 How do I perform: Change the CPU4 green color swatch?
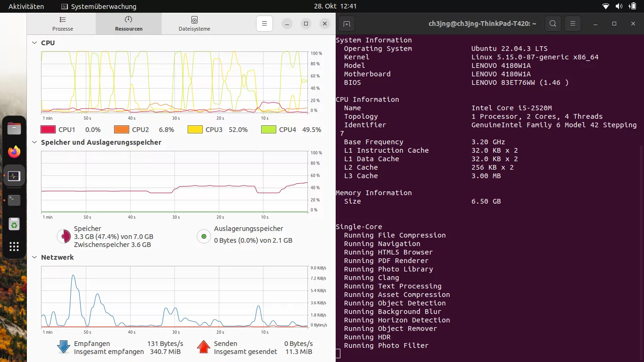pos(269,130)
